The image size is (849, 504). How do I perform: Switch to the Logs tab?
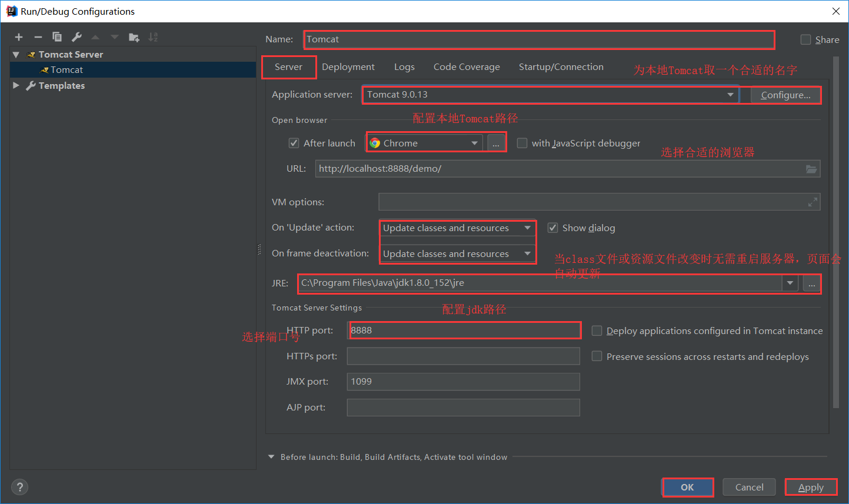(404, 67)
